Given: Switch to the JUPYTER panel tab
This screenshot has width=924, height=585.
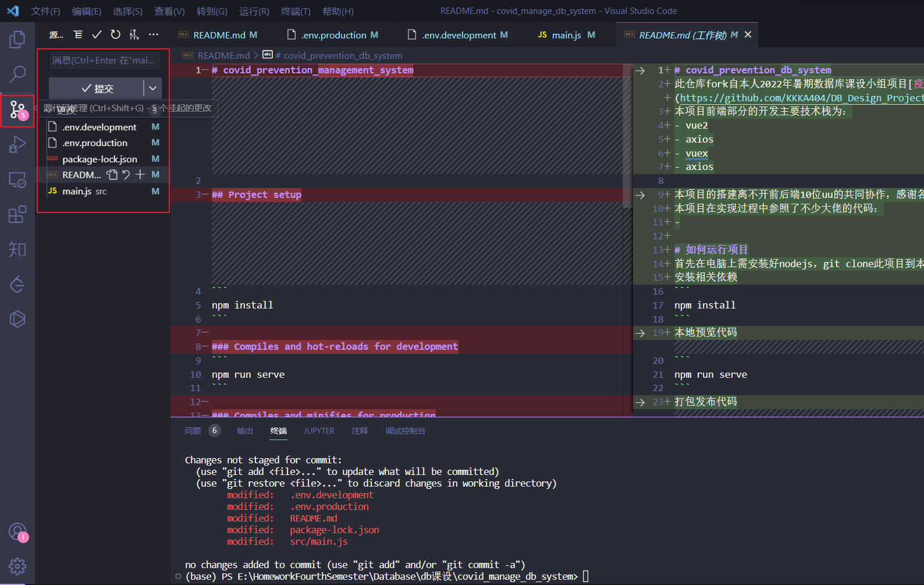Looking at the screenshot, I should click(319, 431).
